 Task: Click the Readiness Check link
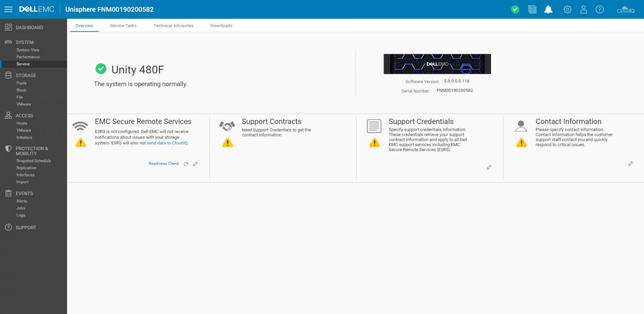click(164, 164)
